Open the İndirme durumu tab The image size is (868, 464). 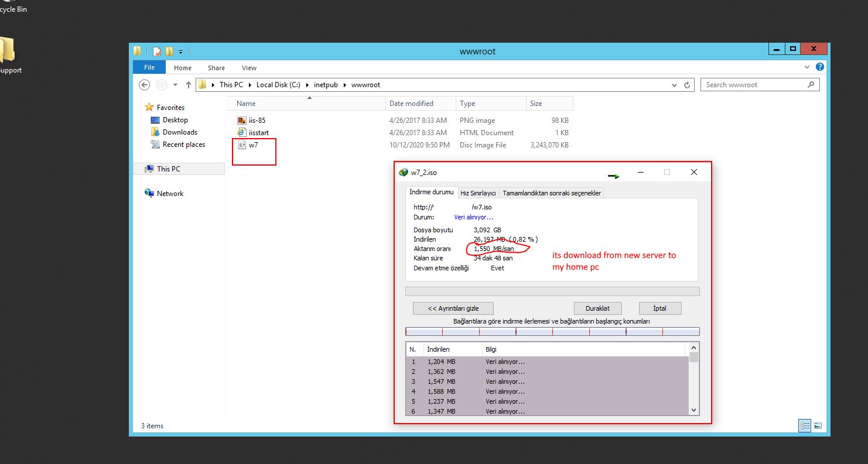tap(431, 193)
